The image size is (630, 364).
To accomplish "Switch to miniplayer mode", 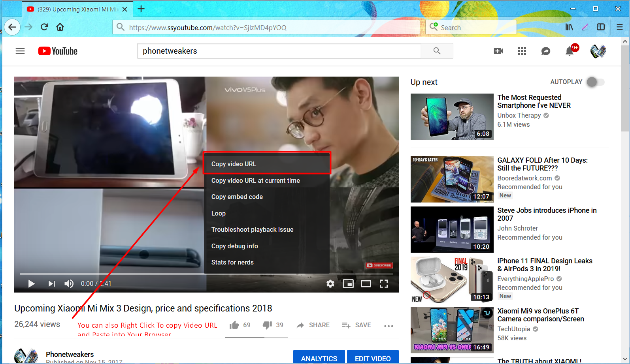I will click(x=348, y=283).
